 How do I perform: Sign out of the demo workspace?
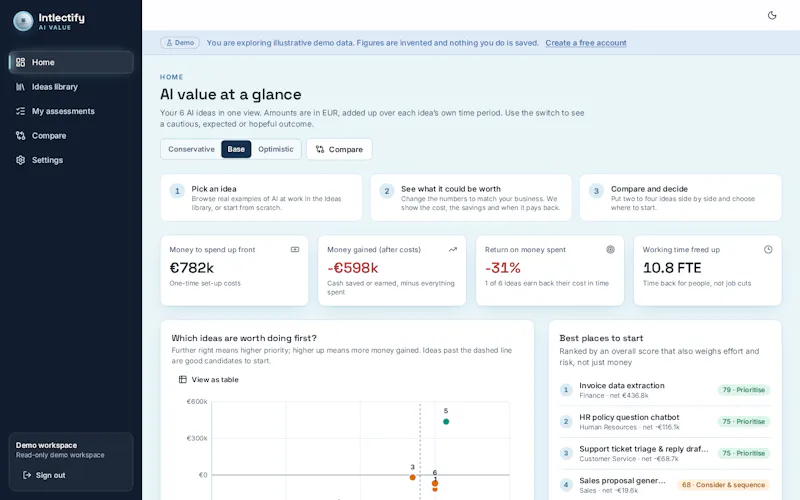(44, 475)
